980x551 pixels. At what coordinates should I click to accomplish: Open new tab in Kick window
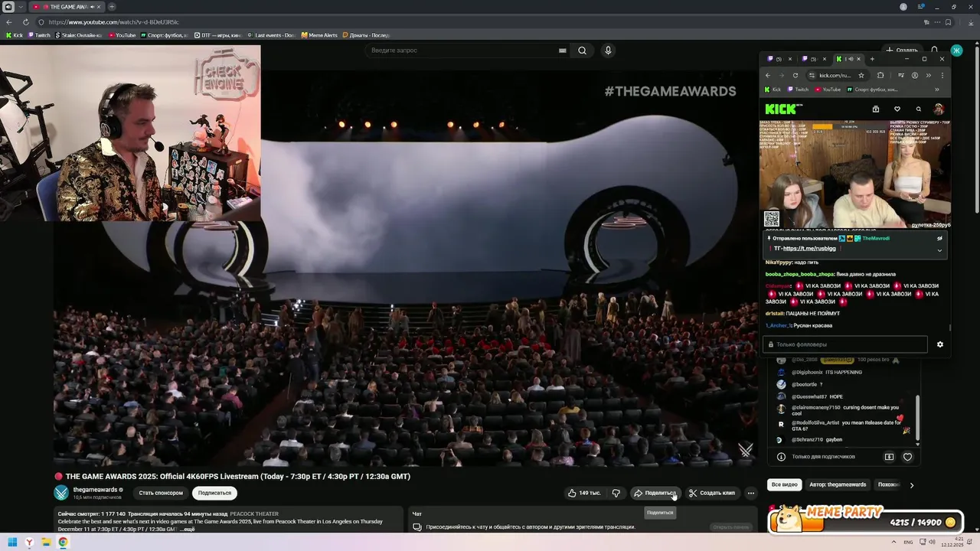[872, 59]
